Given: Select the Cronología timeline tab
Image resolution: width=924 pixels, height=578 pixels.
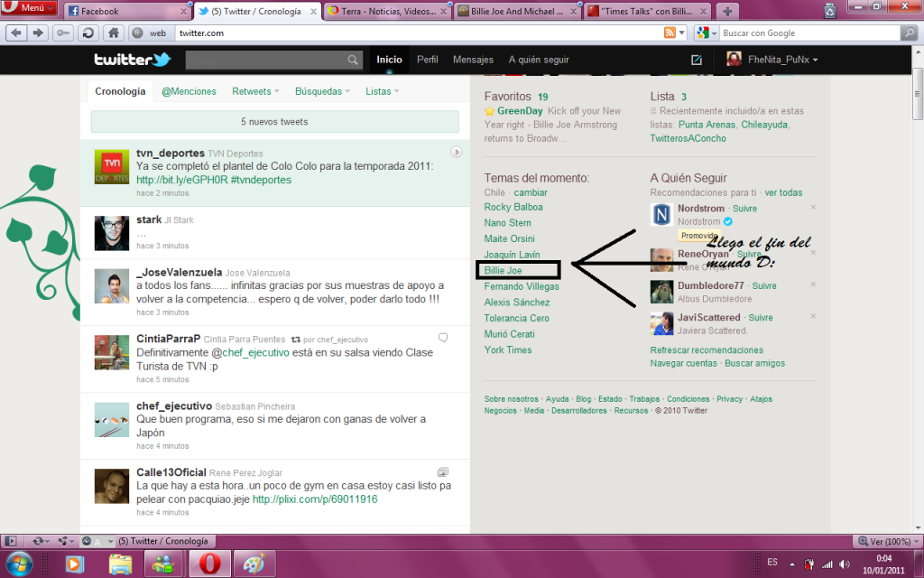Looking at the screenshot, I should point(120,91).
